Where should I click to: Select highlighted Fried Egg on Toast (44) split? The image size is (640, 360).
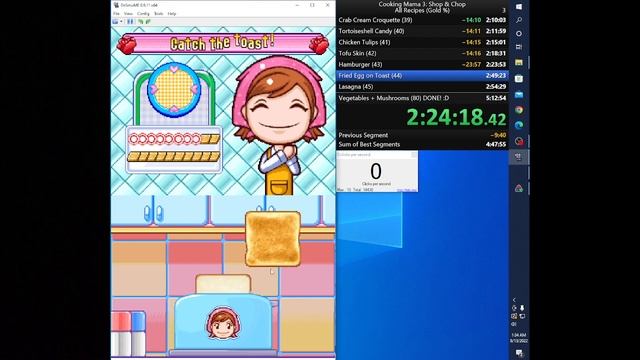422,76
